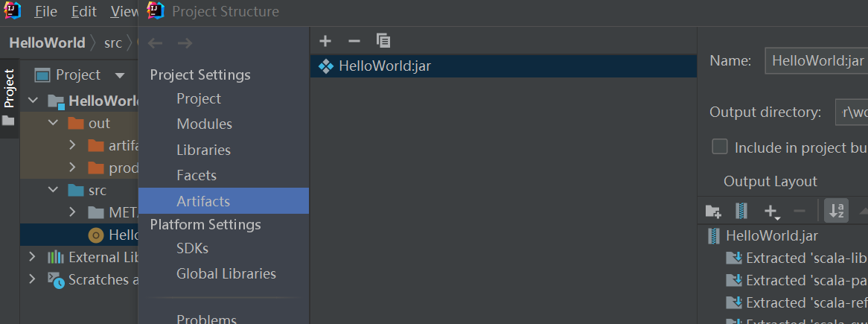Click the Project Structure dialog icon
This screenshot has width=868, height=324.
click(x=156, y=10)
